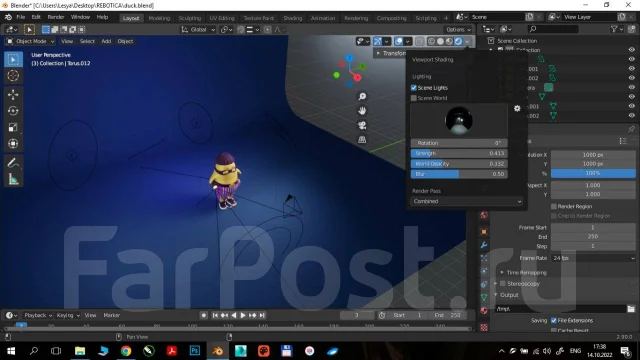Viewport: 640px width, 360px height.
Task: Switch to the Animation workspace tab
Action: point(323,18)
